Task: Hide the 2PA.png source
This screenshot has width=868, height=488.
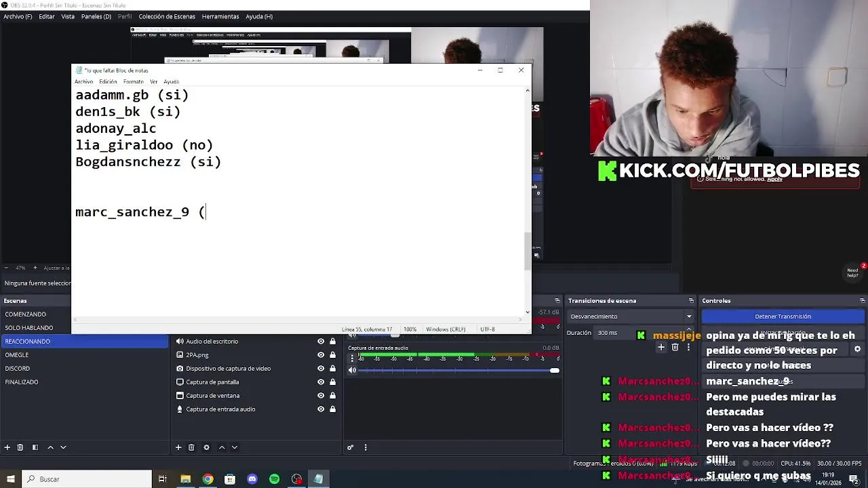Action: pyautogui.click(x=321, y=355)
